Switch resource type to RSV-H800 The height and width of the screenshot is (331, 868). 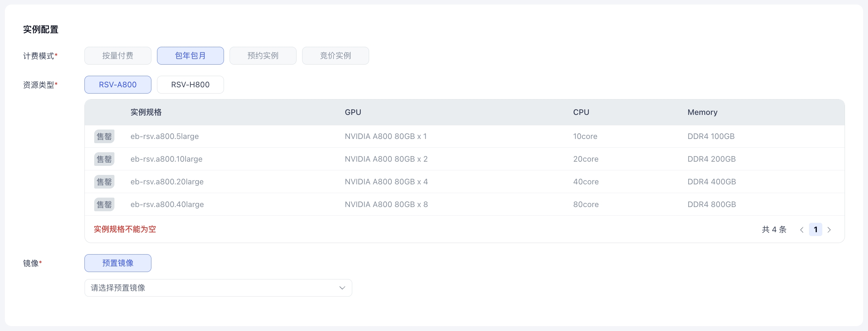(190, 85)
